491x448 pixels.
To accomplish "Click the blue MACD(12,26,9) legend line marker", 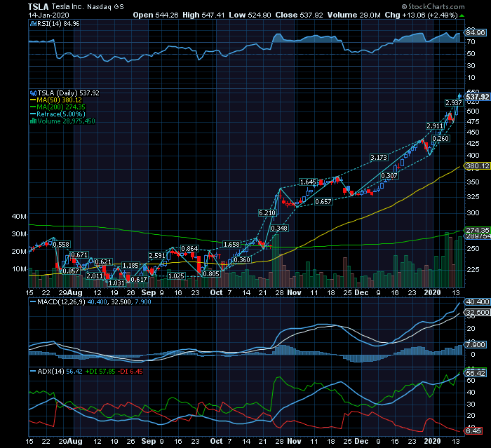I will click(33, 302).
